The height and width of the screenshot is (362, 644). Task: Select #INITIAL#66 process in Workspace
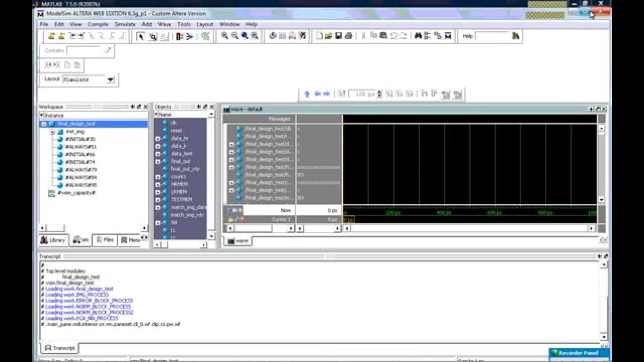tap(80, 154)
